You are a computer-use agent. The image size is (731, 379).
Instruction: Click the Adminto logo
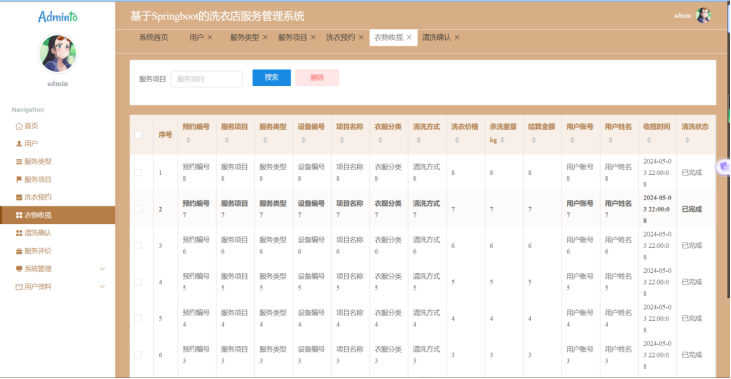tap(58, 17)
